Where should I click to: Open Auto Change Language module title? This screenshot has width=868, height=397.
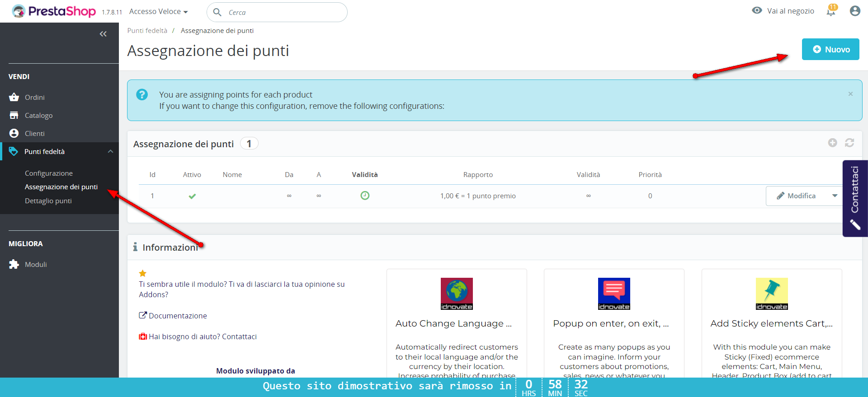(453, 323)
